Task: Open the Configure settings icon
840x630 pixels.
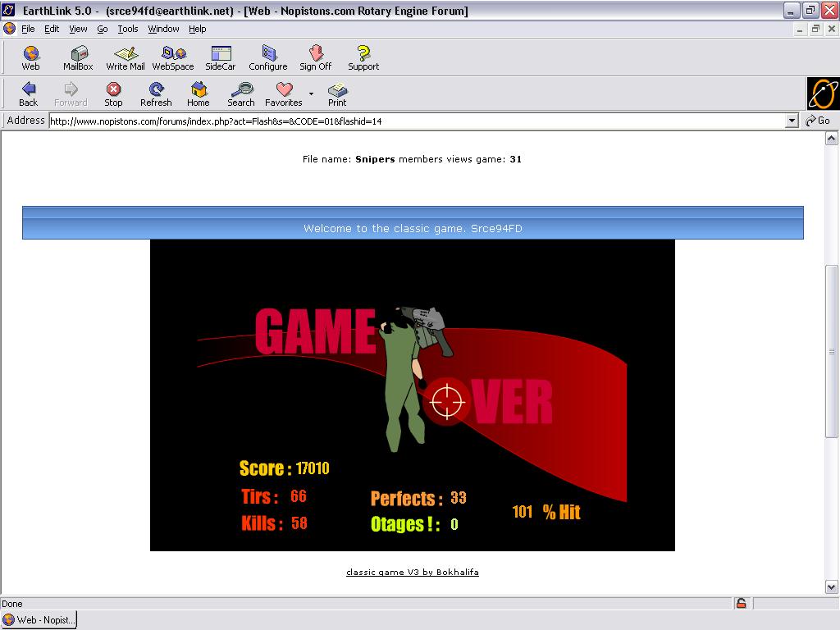Action: 268,57
